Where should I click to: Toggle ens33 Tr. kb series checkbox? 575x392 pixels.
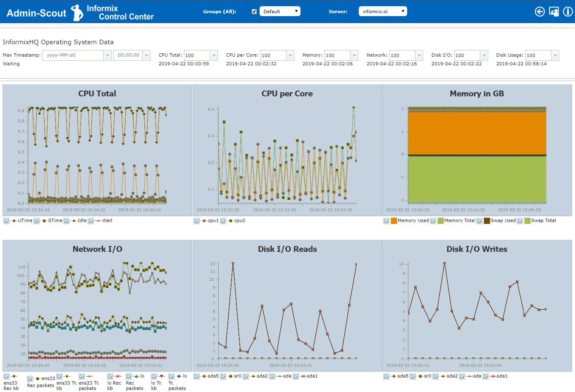(60, 376)
